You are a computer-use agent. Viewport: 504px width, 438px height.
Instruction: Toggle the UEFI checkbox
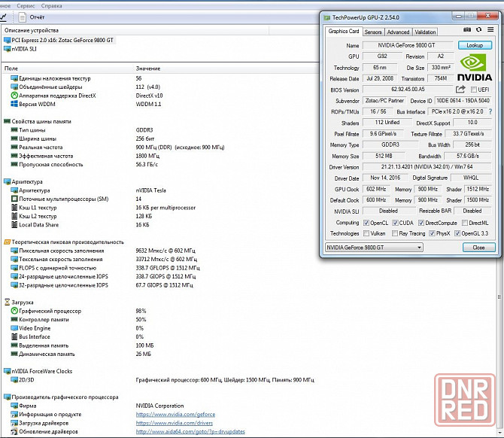click(473, 90)
